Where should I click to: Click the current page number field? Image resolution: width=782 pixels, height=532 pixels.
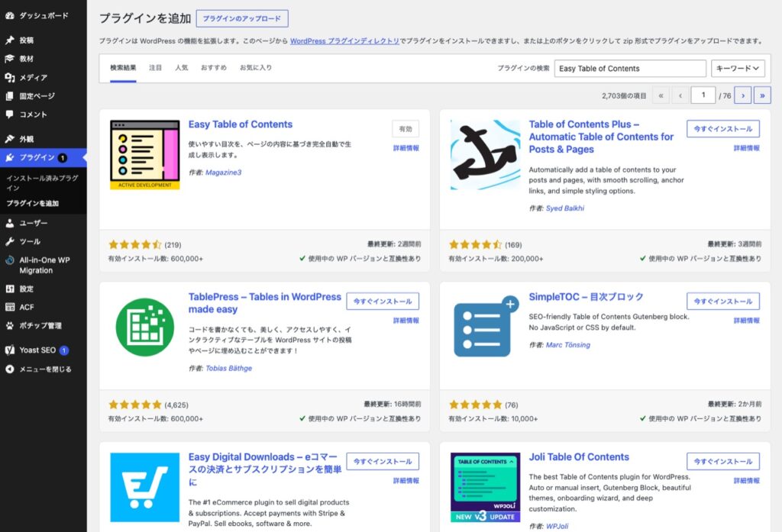(x=703, y=95)
